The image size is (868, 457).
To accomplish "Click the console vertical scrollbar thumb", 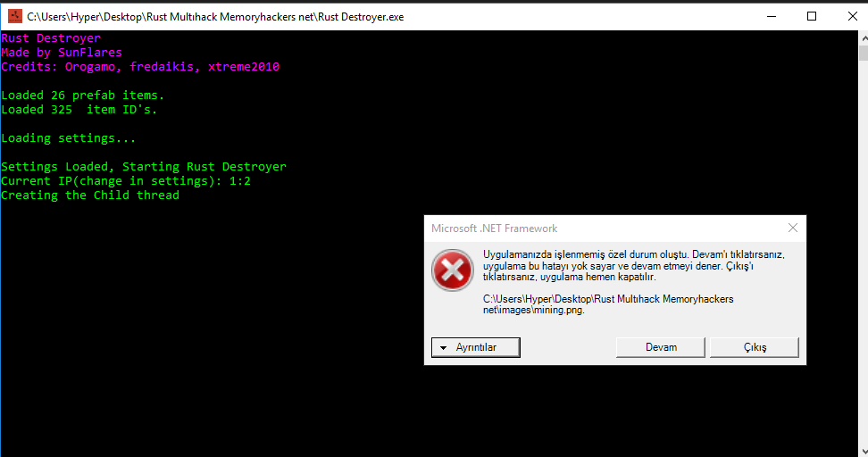I will click(x=864, y=54).
